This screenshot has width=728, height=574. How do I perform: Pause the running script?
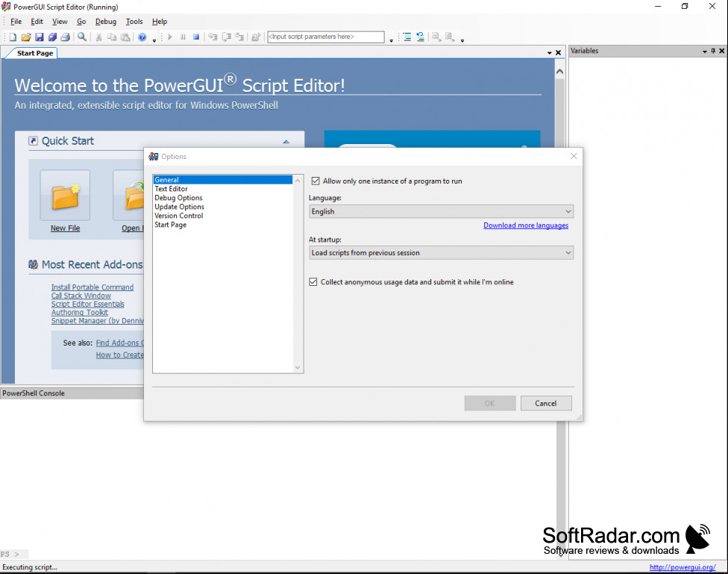[183, 37]
